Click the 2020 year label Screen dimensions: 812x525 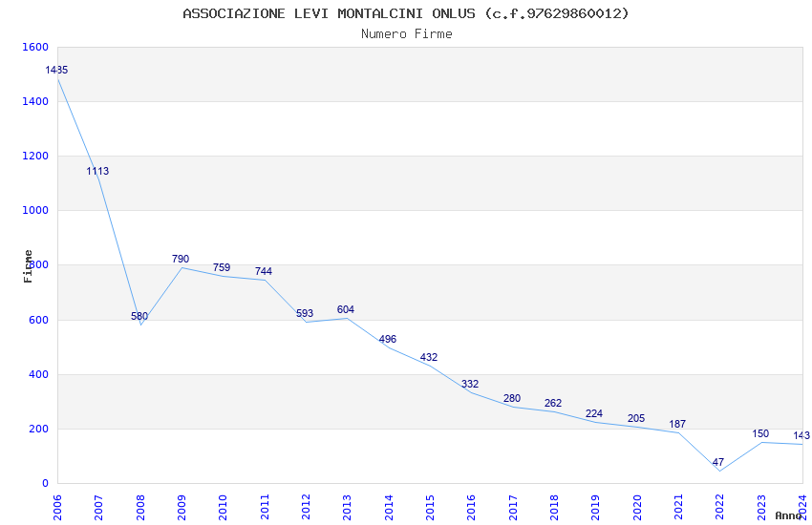click(x=637, y=507)
